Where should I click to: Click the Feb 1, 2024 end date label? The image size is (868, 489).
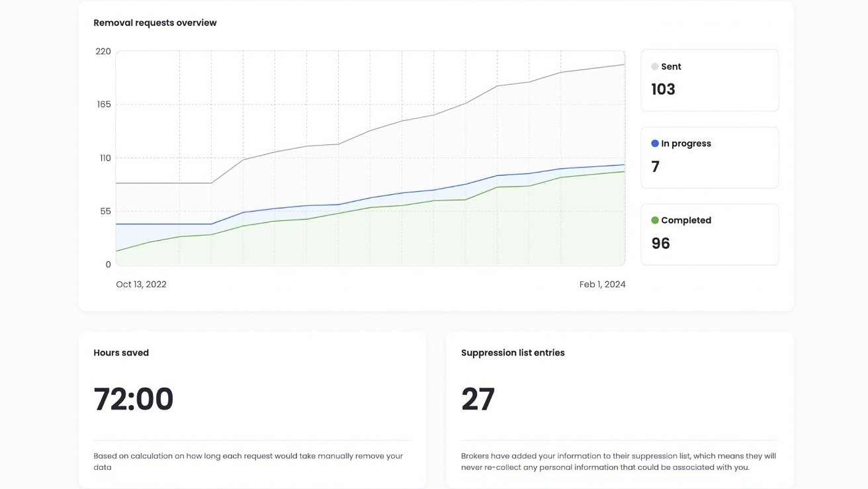(x=602, y=285)
